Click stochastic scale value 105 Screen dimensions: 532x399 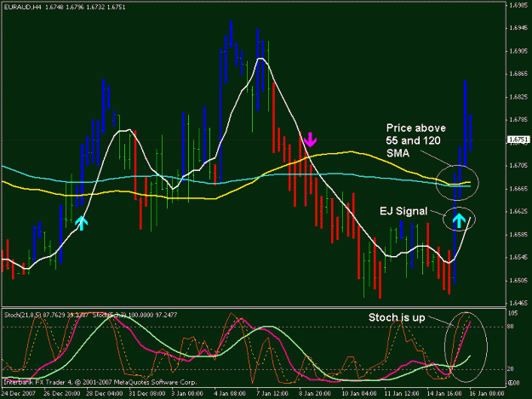(x=514, y=313)
